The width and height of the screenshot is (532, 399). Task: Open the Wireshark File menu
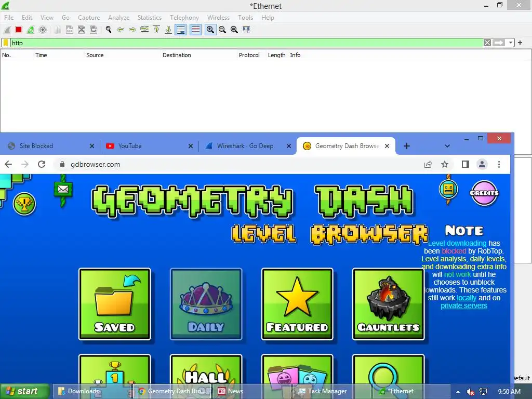(x=9, y=18)
